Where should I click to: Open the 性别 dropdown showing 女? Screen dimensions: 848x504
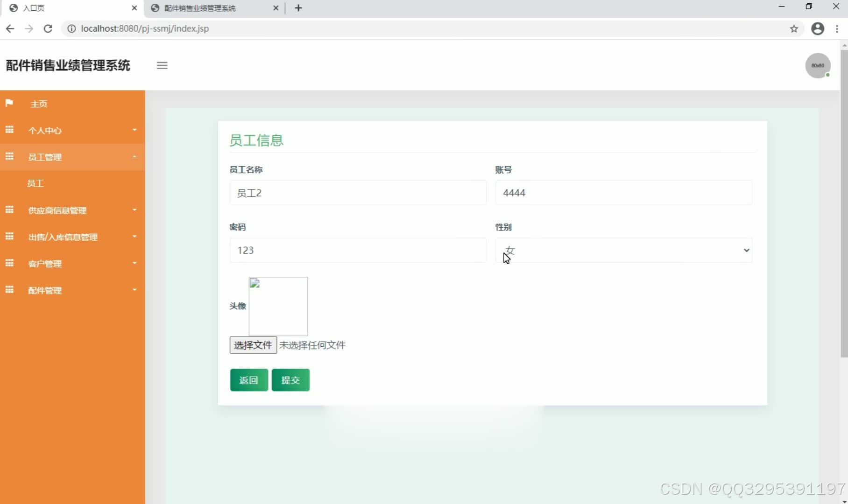624,250
